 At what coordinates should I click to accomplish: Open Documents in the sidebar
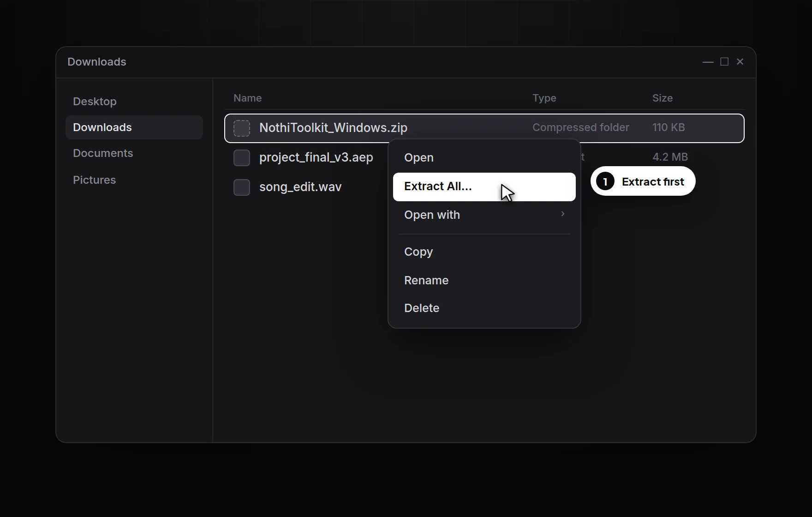click(134, 153)
